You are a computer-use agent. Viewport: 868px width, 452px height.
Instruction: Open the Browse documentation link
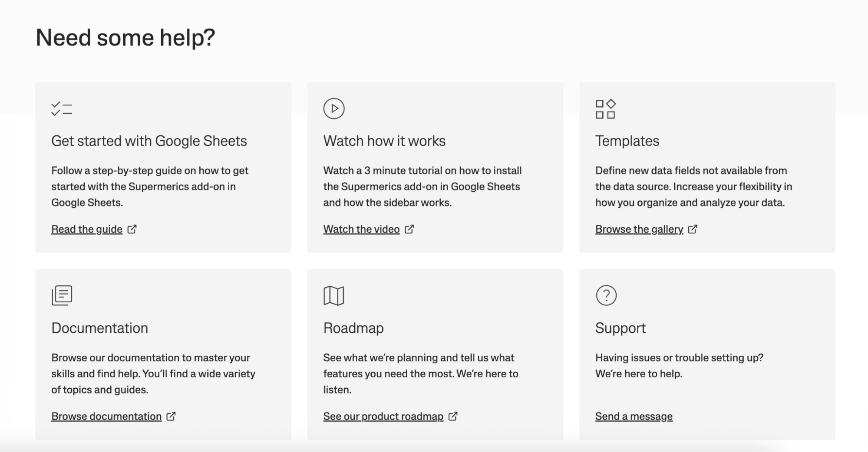(x=106, y=416)
